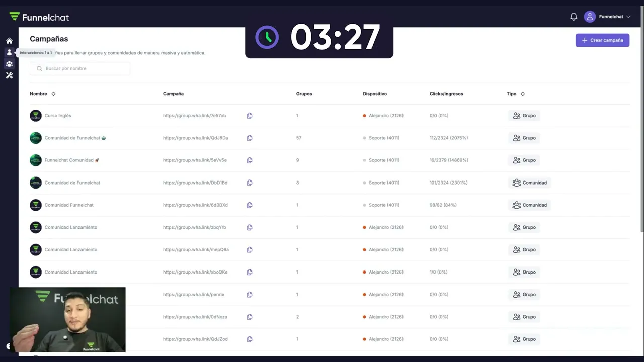
Task: Open the tools wrench sidebar icon
Action: tap(9, 75)
